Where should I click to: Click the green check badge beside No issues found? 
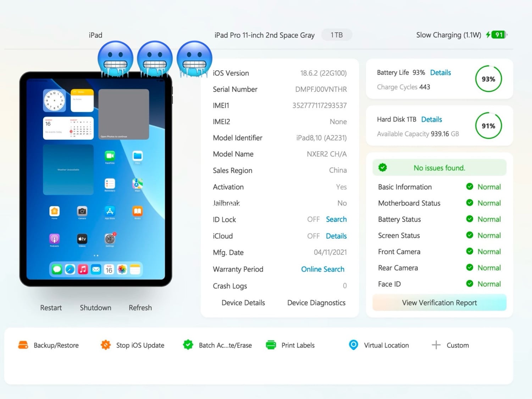pos(383,168)
